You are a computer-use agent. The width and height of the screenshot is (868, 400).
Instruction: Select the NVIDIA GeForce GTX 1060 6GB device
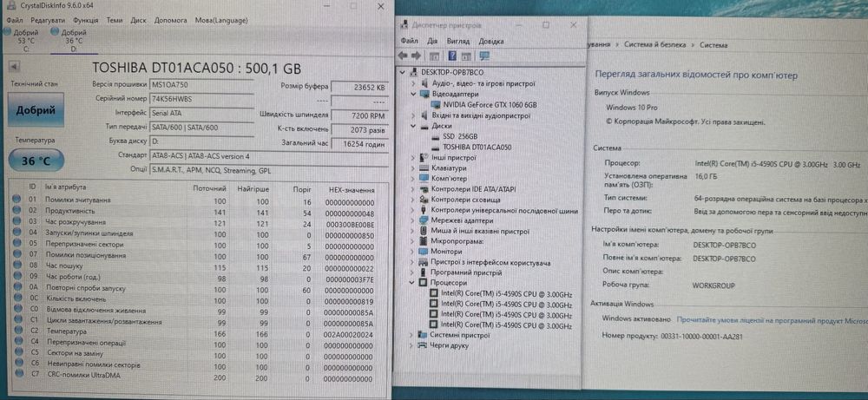(x=490, y=105)
